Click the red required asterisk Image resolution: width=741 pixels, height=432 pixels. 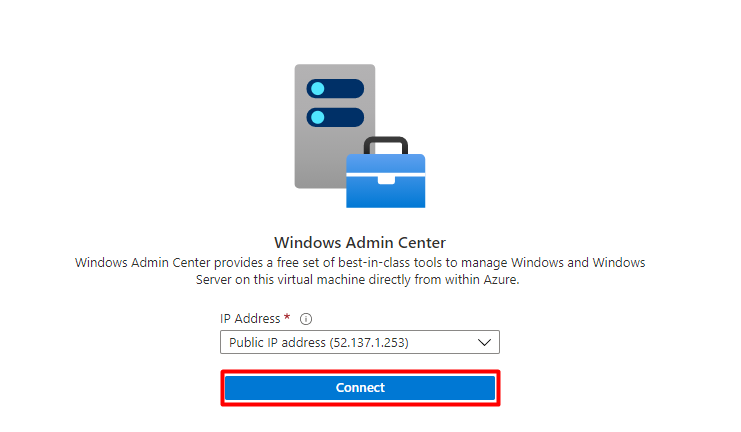click(288, 318)
